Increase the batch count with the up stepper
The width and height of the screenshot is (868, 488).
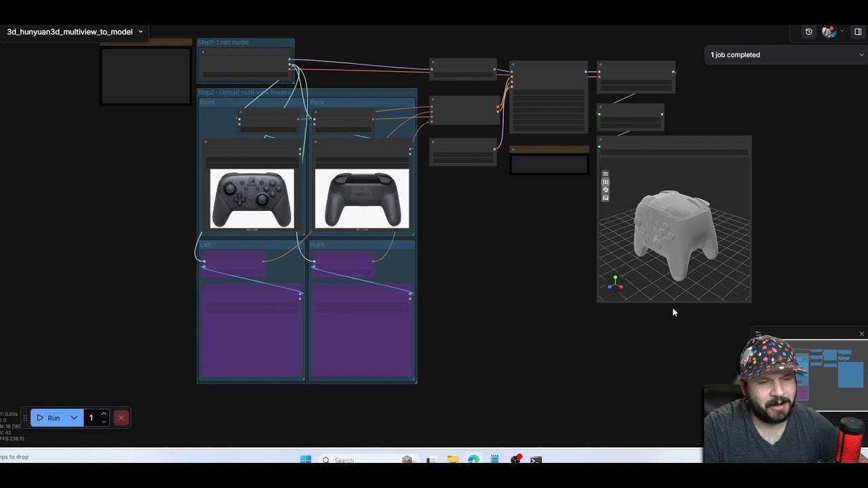click(x=104, y=413)
